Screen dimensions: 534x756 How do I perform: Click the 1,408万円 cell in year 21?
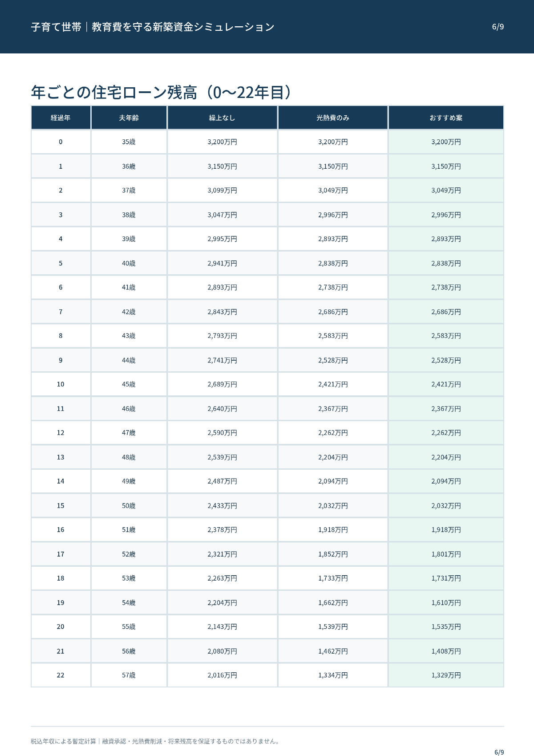click(x=446, y=651)
